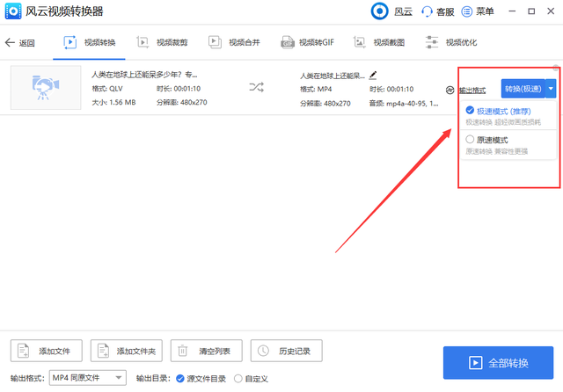Screen dimensions: 563x392
Task: Click the video file thumbnail
Action: click(x=46, y=88)
